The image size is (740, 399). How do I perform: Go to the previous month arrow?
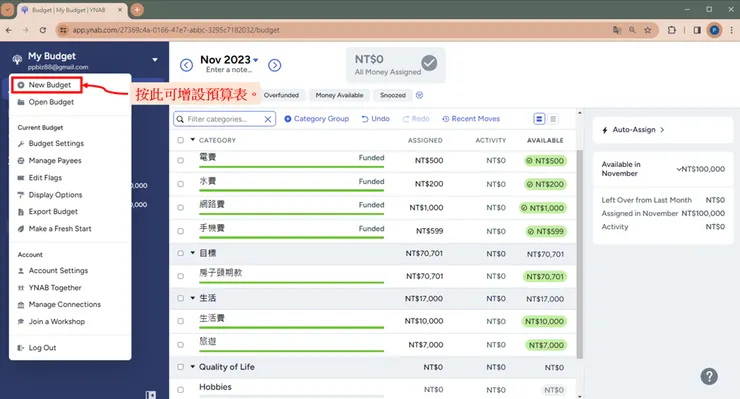tap(186, 65)
